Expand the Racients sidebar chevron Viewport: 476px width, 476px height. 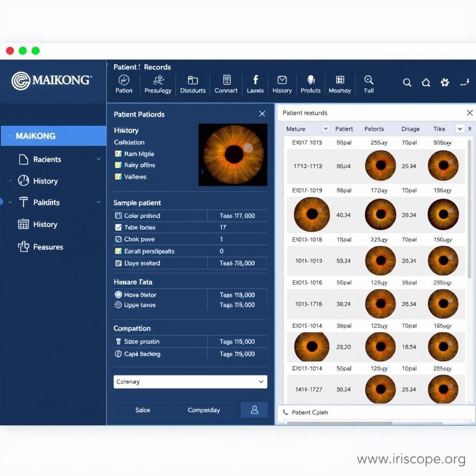point(99,159)
